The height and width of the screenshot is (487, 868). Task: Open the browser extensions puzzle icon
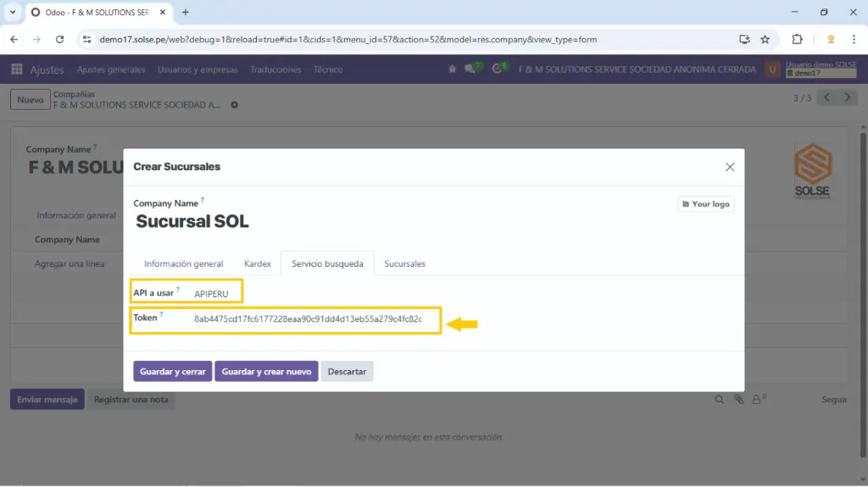tap(797, 39)
